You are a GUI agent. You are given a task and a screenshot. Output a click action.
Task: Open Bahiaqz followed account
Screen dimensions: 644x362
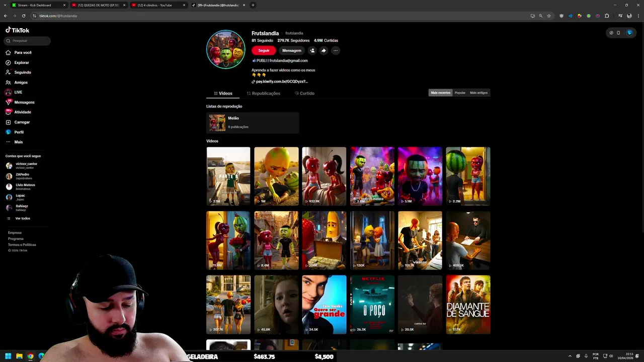(17, 208)
